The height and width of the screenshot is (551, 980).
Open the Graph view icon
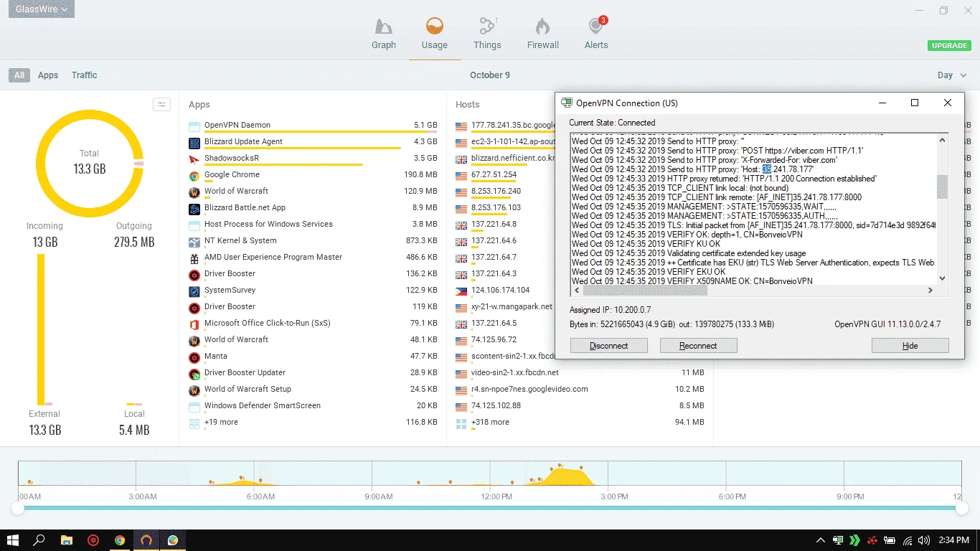point(384,27)
